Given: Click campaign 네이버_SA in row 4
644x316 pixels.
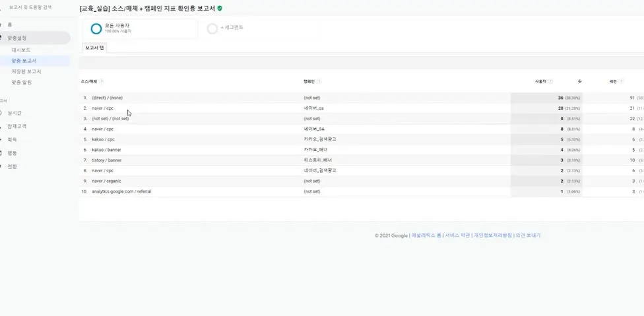Looking at the screenshot, I should coord(314,129).
